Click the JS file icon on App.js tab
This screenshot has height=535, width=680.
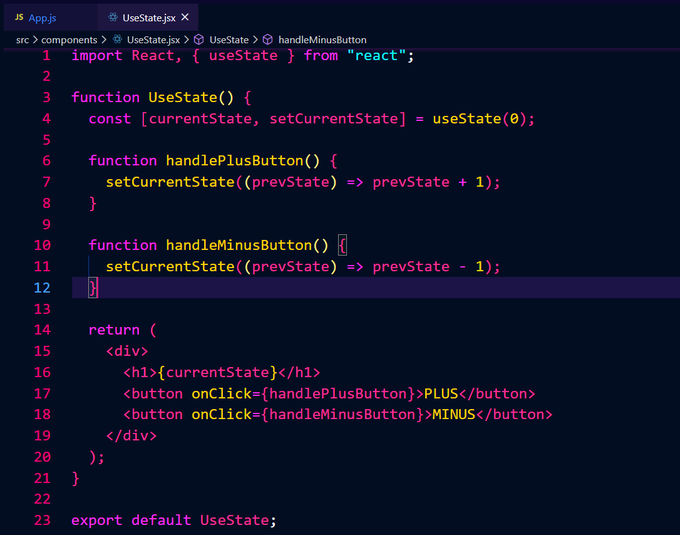[x=19, y=17]
